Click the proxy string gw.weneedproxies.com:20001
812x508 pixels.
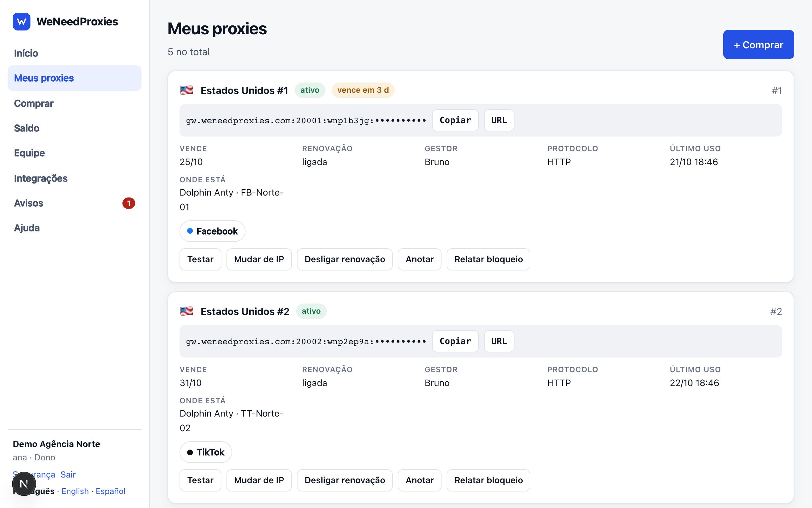pyautogui.click(x=306, y=121)
